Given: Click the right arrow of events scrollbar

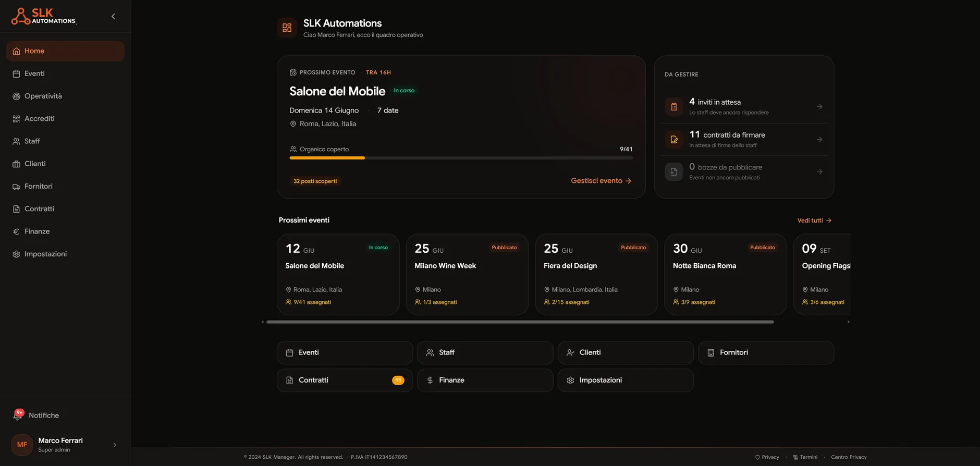Looking at the screenshot, I should coord(849,322).
